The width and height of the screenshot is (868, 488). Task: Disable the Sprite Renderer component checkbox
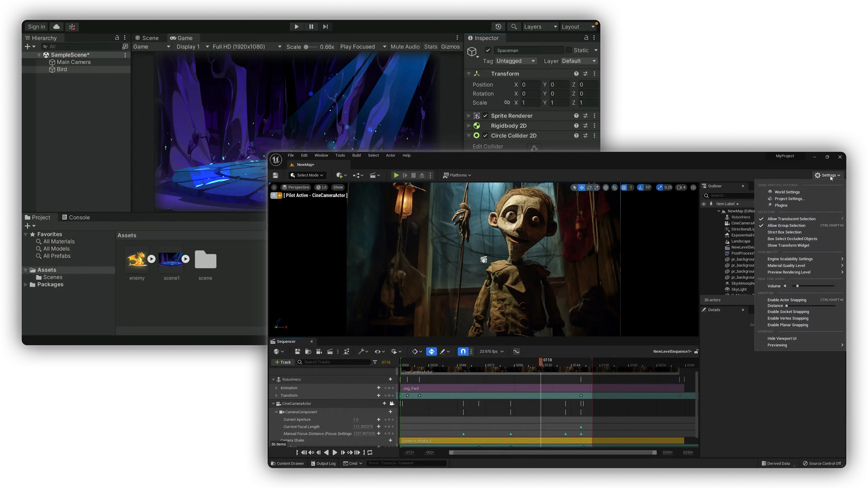(485, 115)
